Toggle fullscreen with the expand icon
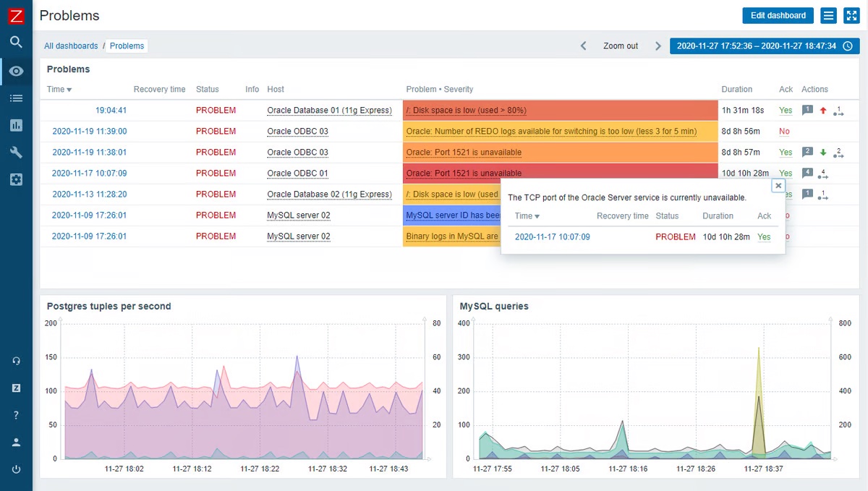Screen dimensions: 868x491 pyautogui.click(x=851, y=15)
